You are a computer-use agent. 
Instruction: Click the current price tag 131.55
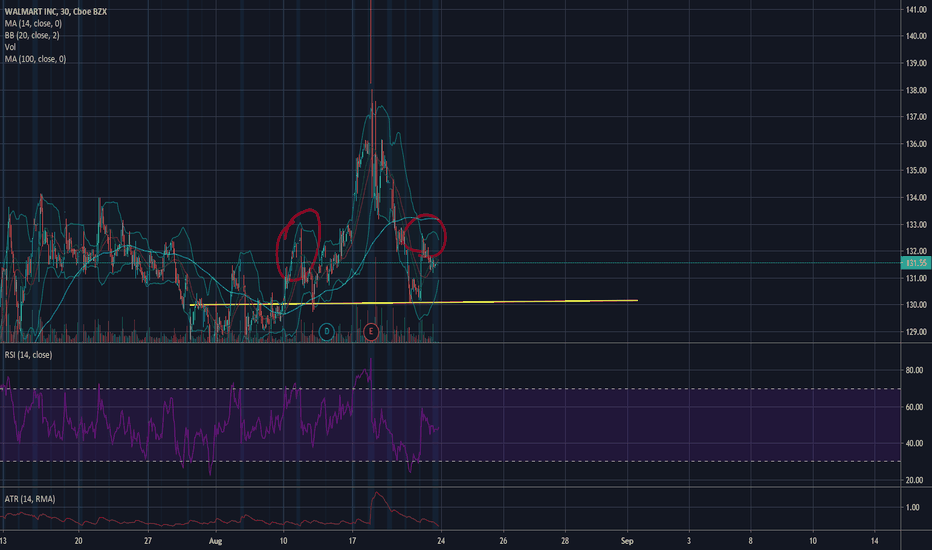916,263
